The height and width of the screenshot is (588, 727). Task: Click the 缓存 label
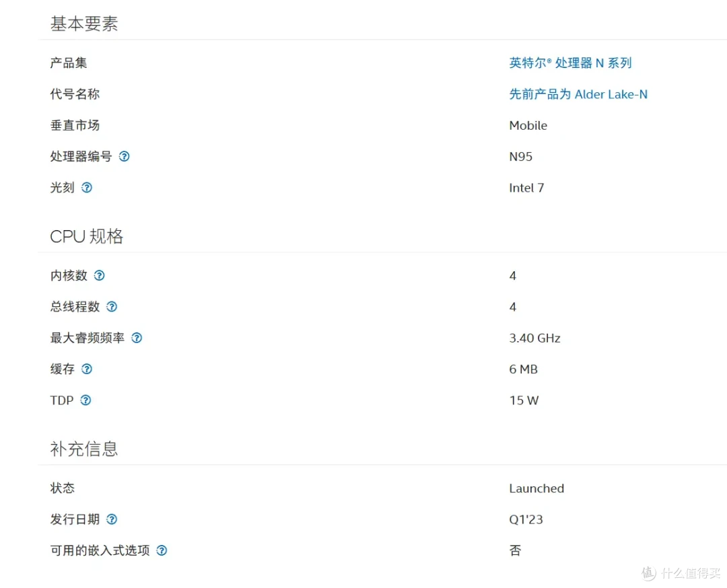pos(62,369)
